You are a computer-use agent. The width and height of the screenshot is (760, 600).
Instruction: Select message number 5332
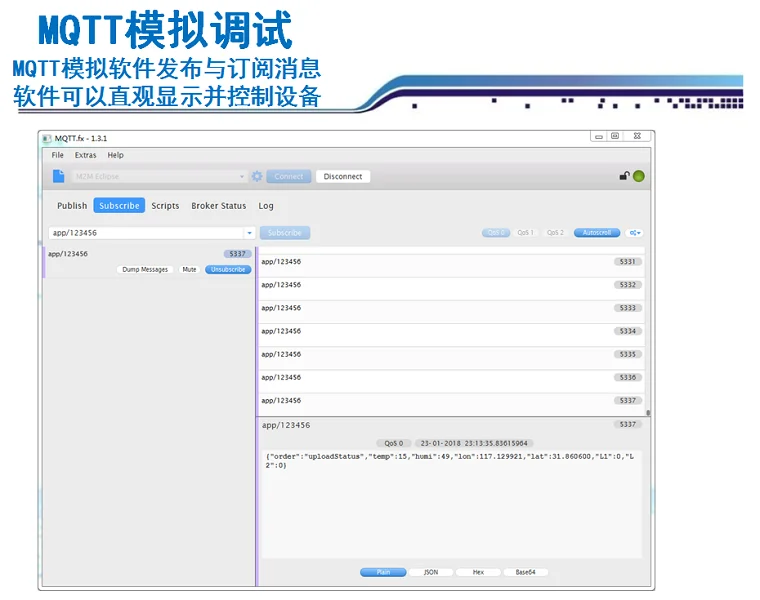pyautogui.click(x=451, y=289)
